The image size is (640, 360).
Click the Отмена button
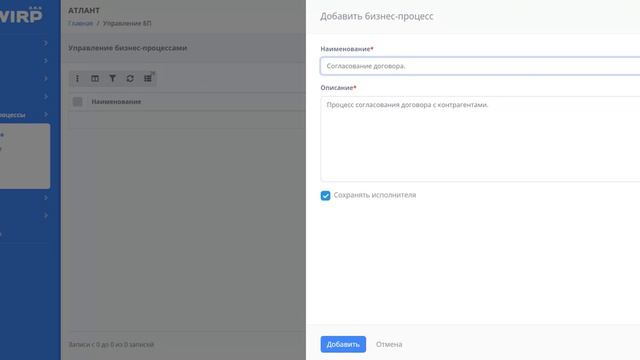point(389,344)
